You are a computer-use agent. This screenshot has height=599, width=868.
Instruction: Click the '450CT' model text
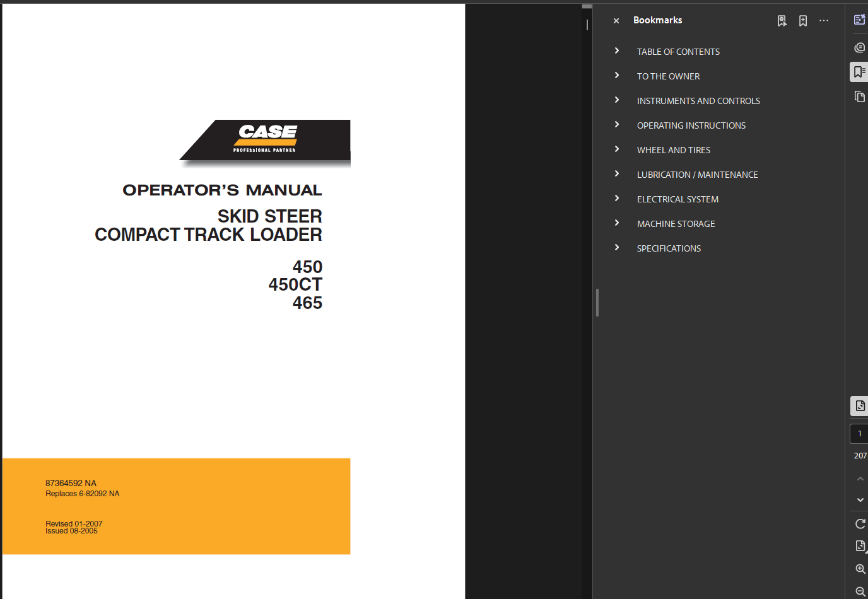295,285
